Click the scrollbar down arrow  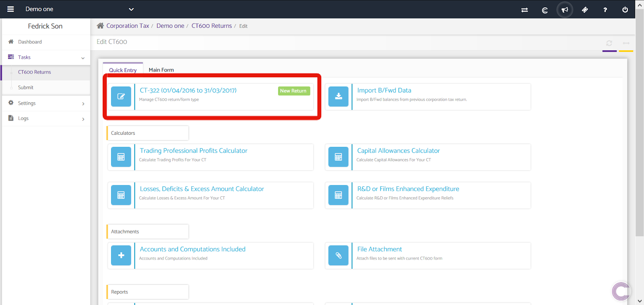[x=640, y=301]
